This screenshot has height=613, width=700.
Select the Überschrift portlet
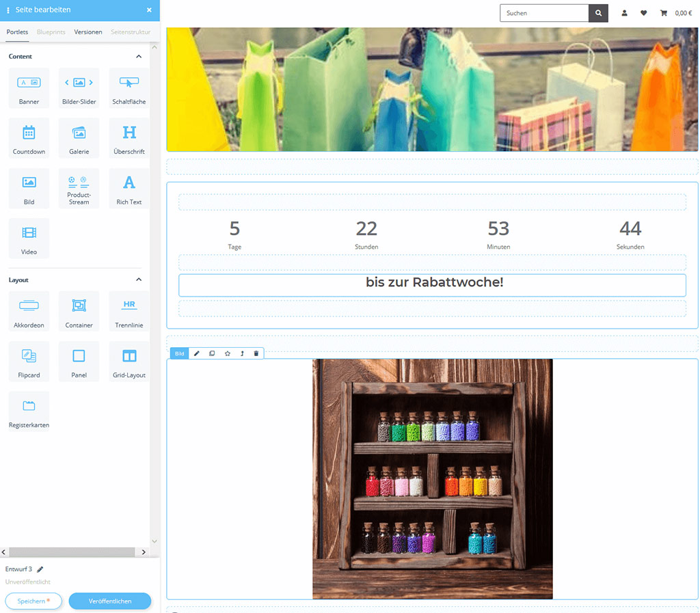coord(129,138)
